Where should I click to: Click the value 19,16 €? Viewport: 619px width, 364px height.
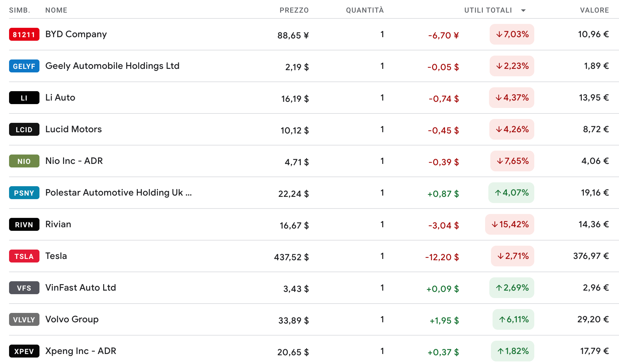(595, 193)
